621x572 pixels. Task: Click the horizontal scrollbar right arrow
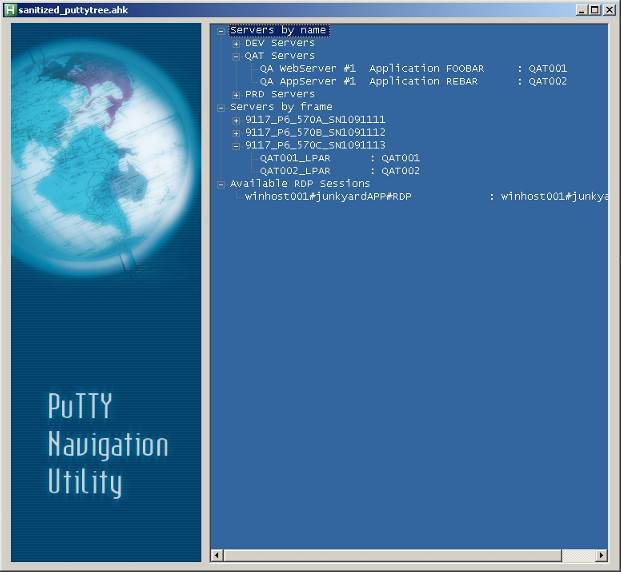(602, 555)
